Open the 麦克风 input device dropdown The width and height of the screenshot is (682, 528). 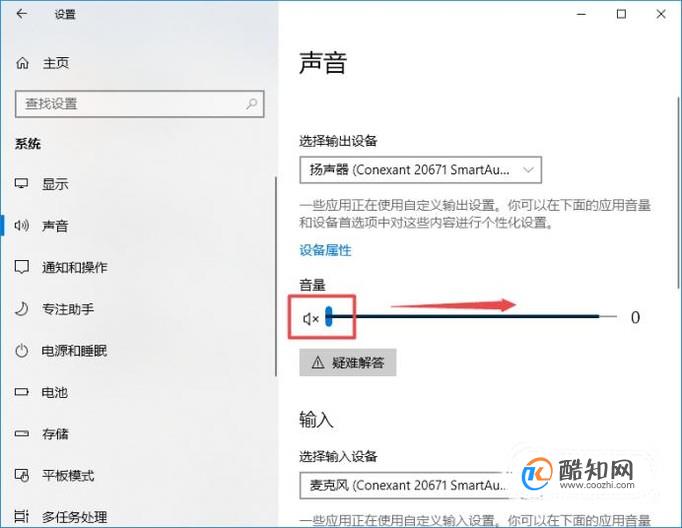click(x=406, y=485)
